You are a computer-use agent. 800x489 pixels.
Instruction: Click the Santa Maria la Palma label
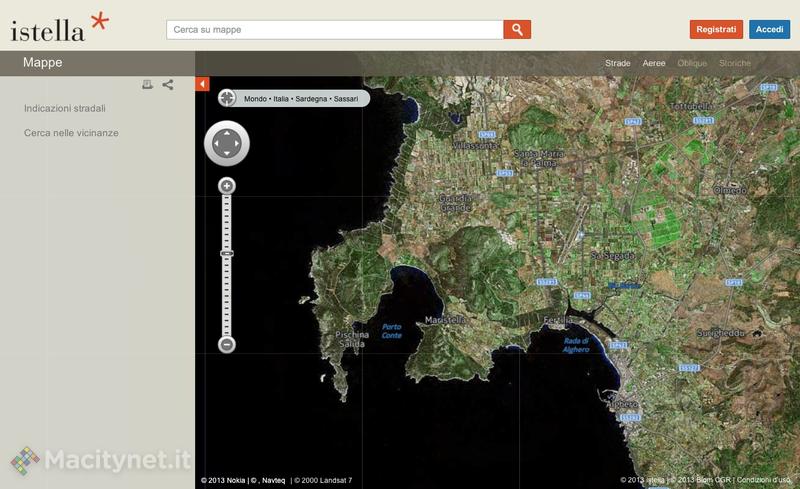(x=539, y=158)
